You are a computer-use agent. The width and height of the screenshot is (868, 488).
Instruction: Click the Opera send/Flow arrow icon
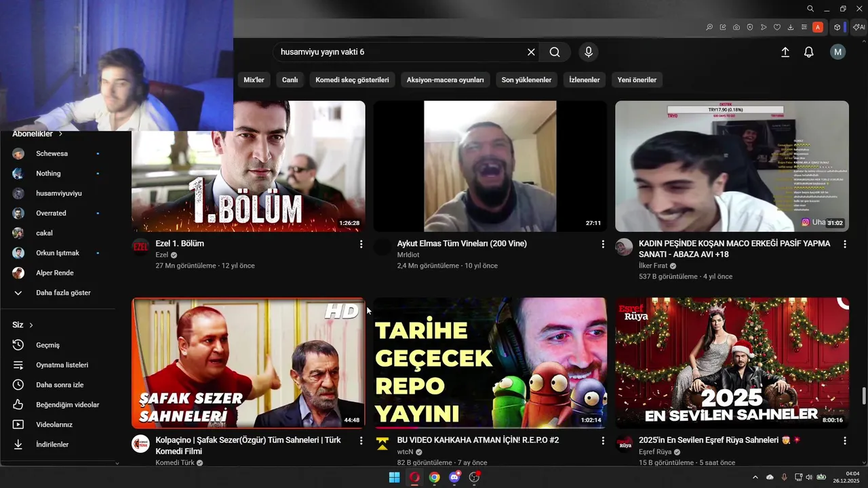point(764,27)
